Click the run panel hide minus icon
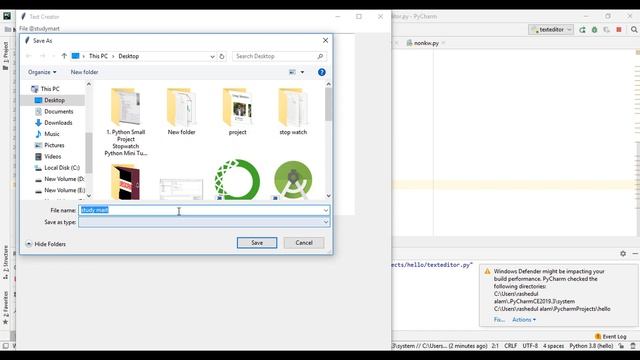This screenshot has height=360, width=640. tap(635, 253)
